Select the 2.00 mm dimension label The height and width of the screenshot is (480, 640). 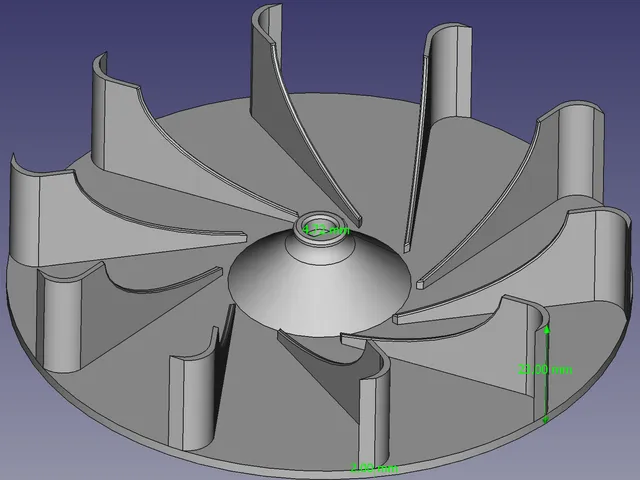tap(374, 468)
